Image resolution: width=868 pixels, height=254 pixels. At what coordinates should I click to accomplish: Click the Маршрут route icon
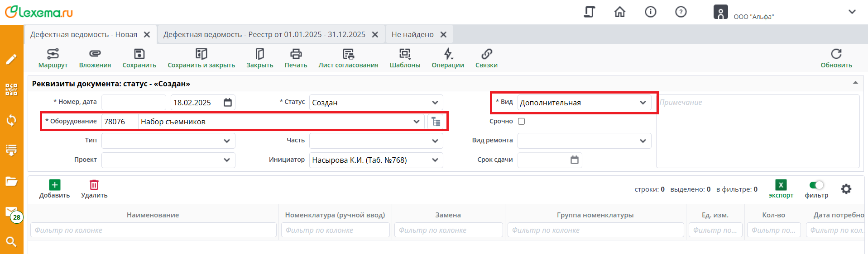(x=53, y=54)
